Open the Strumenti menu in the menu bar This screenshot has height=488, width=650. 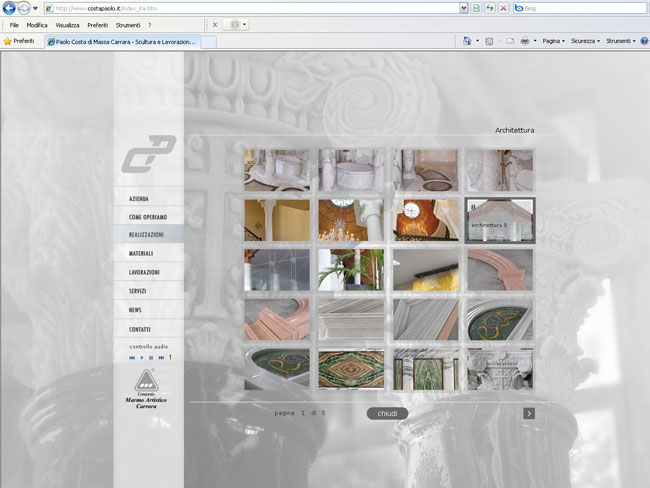[x=128, y=25]
